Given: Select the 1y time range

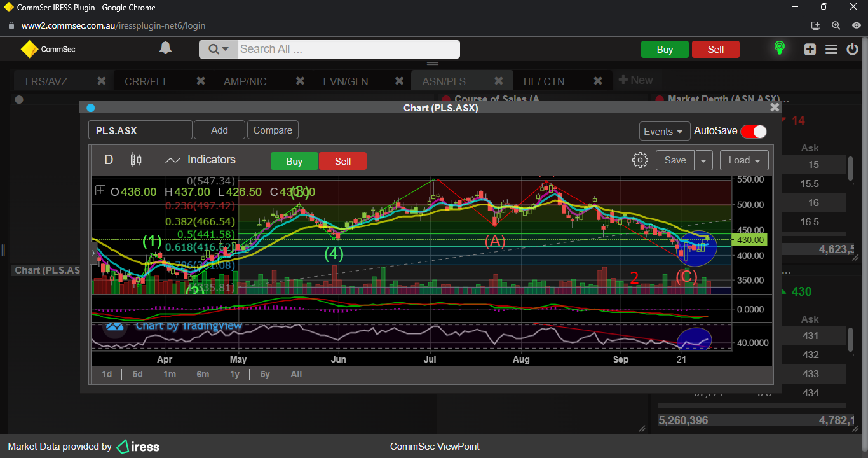Looking at the screenshot, I should tap(235, 374).
